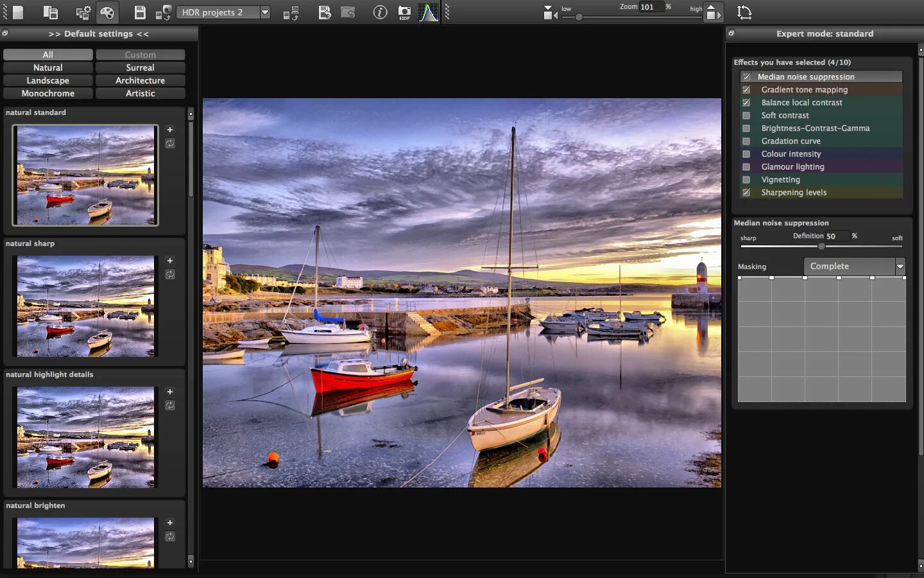This screenshot has width=924, height=578.
Task: Click the rotate/crop arrows icon
Action: 744,12
